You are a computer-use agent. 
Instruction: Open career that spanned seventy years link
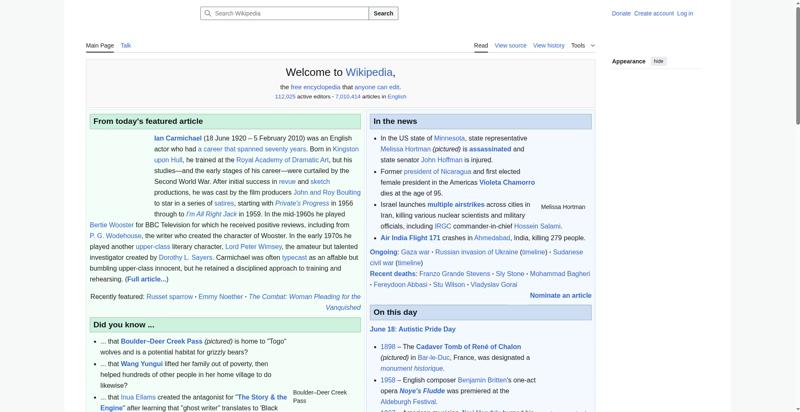pos(252,149)
